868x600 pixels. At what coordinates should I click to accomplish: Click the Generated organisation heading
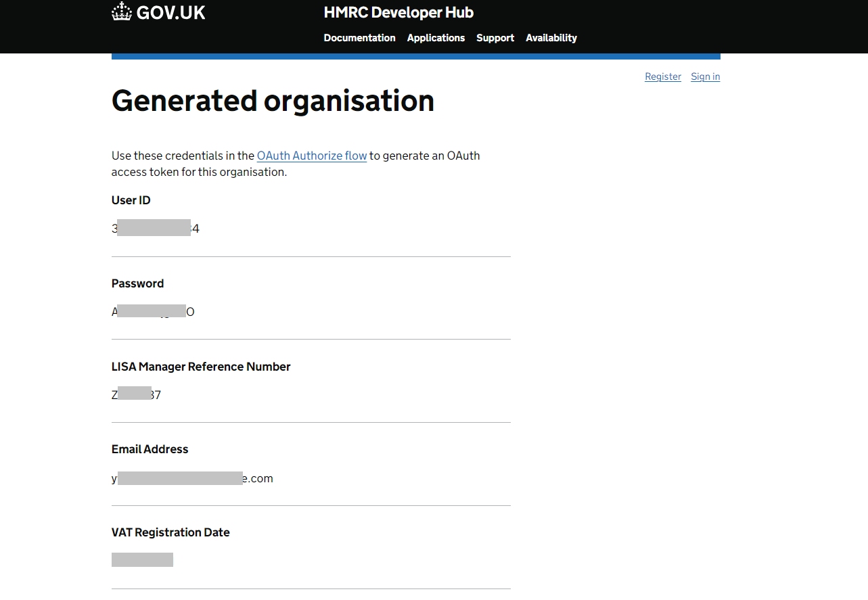pos(273,101)
